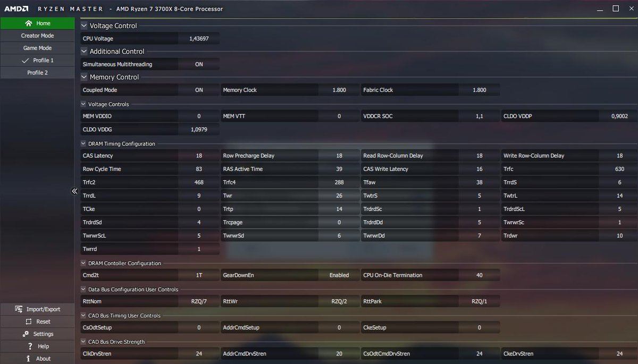Collapse the Additional Control section
The height and width of the screenshot is (364, 638).
84,52
